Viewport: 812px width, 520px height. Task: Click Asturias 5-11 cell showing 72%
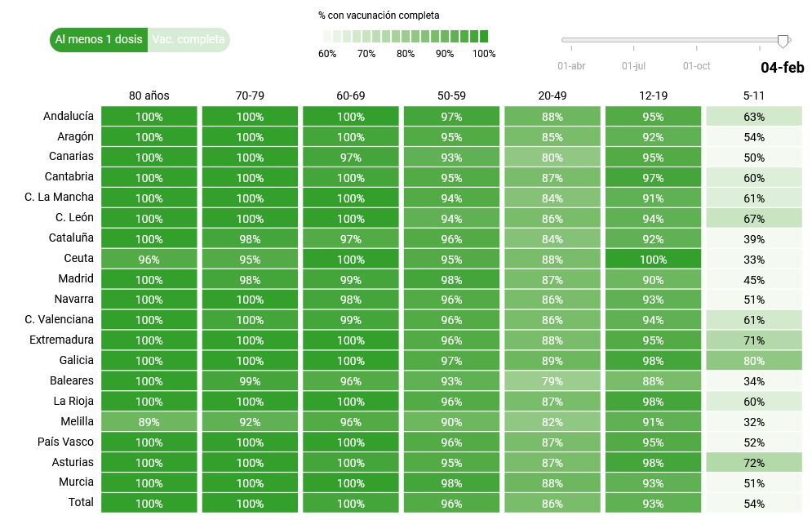pos(754,463)
